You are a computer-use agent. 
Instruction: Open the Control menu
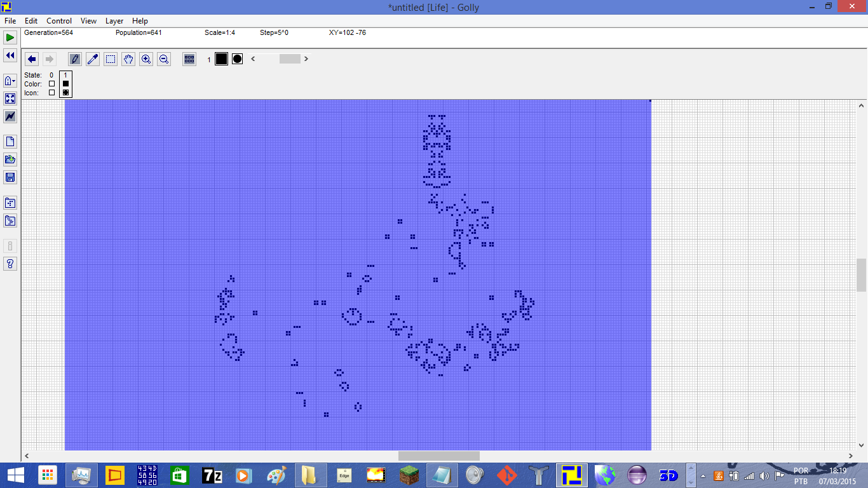click(x=59, y=21)
